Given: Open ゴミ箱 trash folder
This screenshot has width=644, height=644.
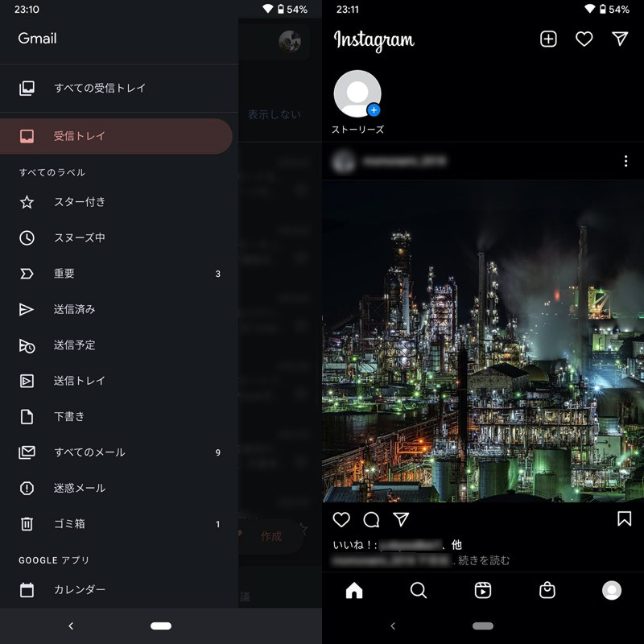Looking at the screenshot, I should point(69,524).
